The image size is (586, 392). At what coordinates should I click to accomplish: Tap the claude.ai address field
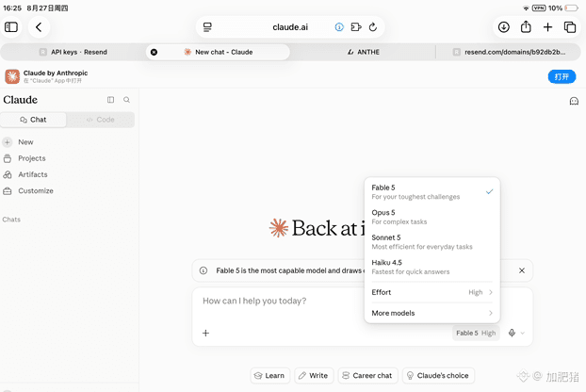(290, 27)
